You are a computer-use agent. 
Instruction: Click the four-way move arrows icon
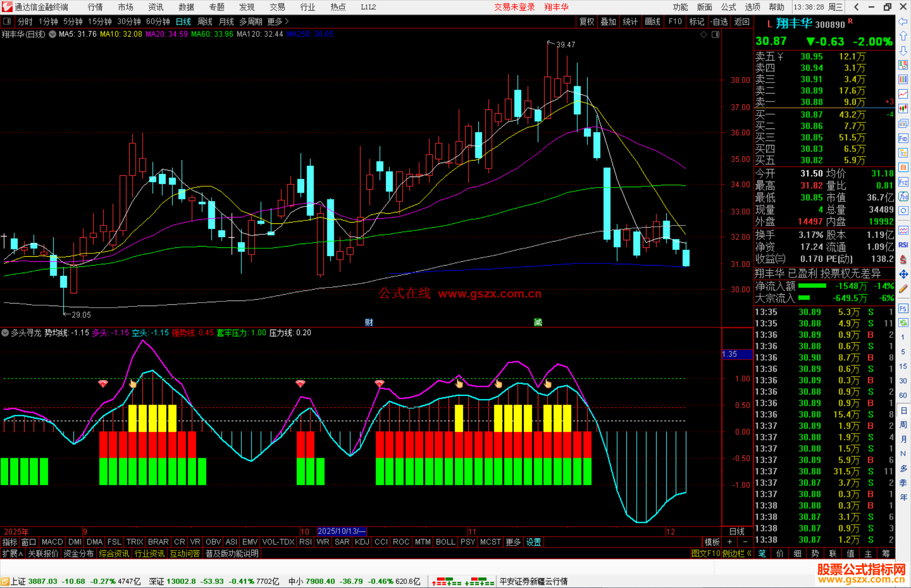coord(903,274)
